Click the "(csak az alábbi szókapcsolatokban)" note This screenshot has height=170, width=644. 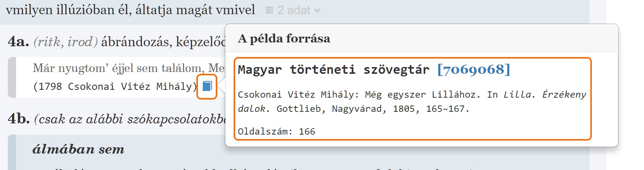pyautogui.click(x=130, y=119)
